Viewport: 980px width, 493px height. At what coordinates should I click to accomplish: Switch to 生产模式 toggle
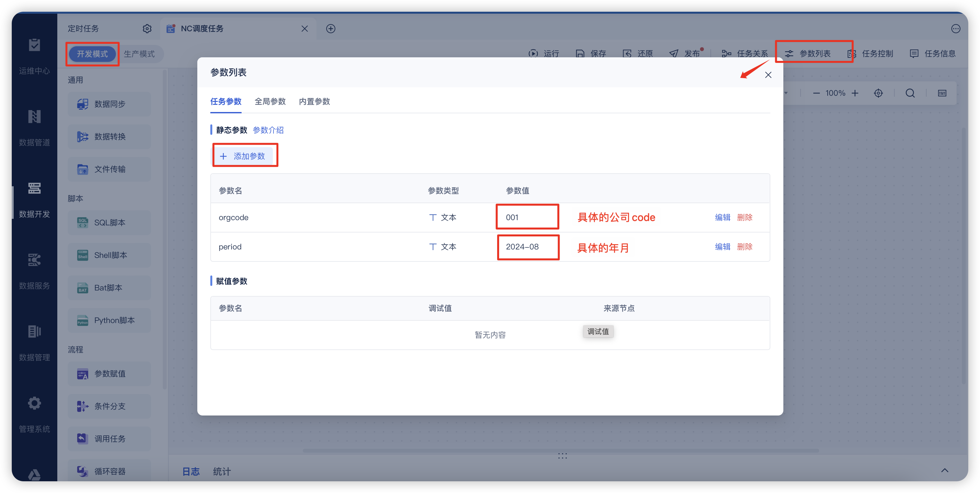click(139, 54)
